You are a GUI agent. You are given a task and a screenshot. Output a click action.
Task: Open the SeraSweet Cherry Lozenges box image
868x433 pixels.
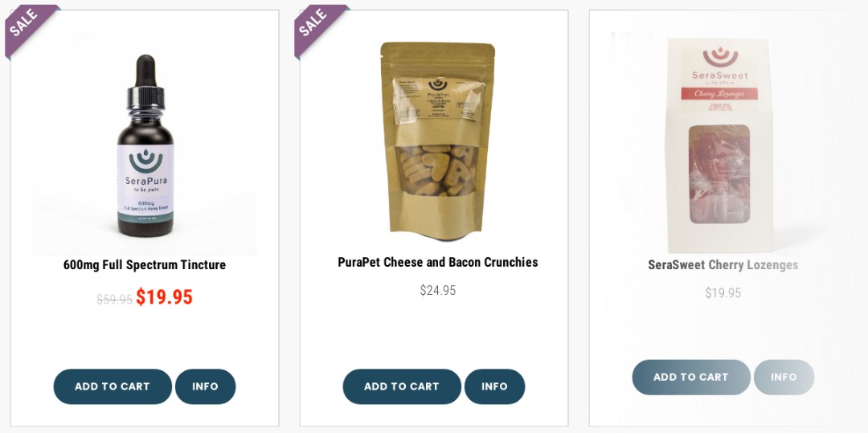coord(719,145)
